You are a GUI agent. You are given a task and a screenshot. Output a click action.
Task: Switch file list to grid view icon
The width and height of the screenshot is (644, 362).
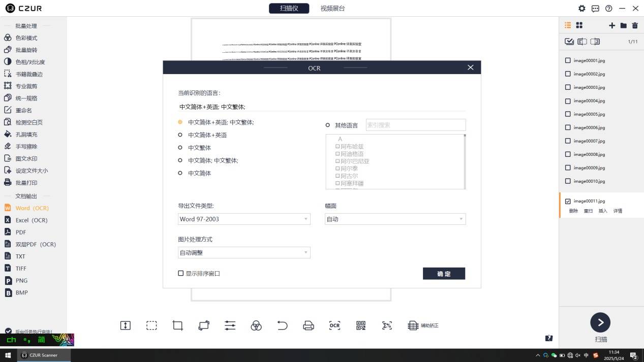coord(579,25)
